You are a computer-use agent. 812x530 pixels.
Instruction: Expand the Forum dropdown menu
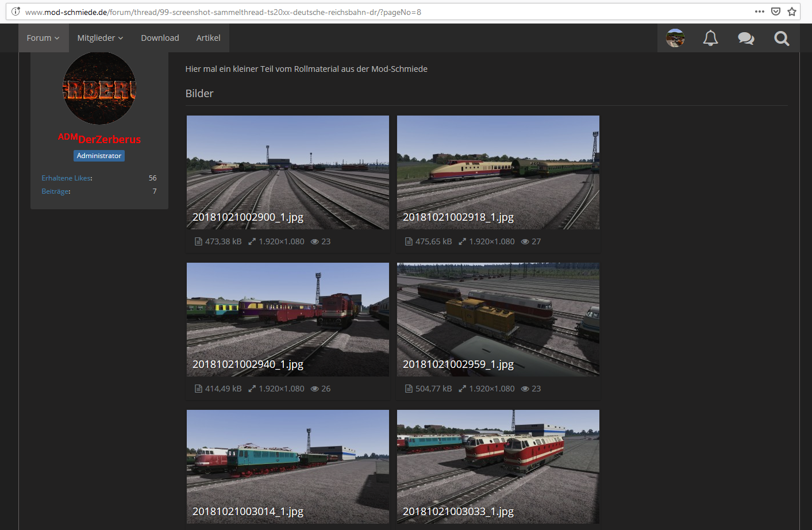[x=43, y=38]
